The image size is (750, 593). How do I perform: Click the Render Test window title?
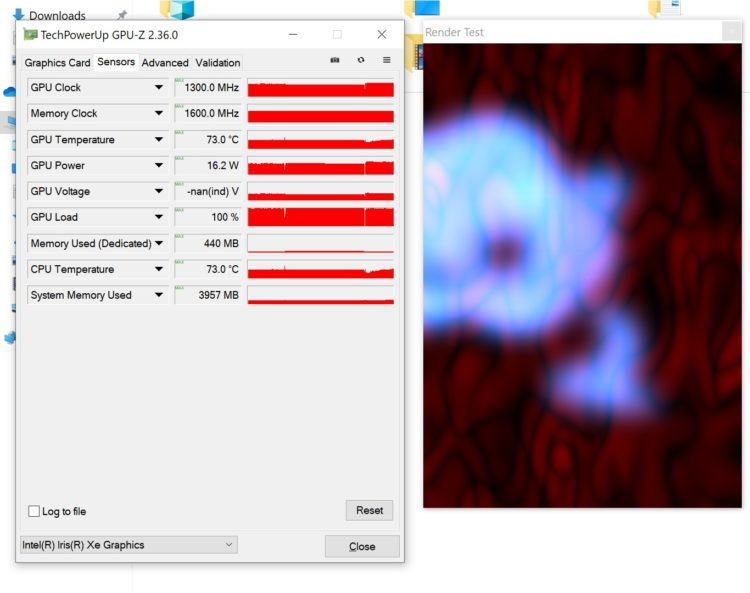454,32
